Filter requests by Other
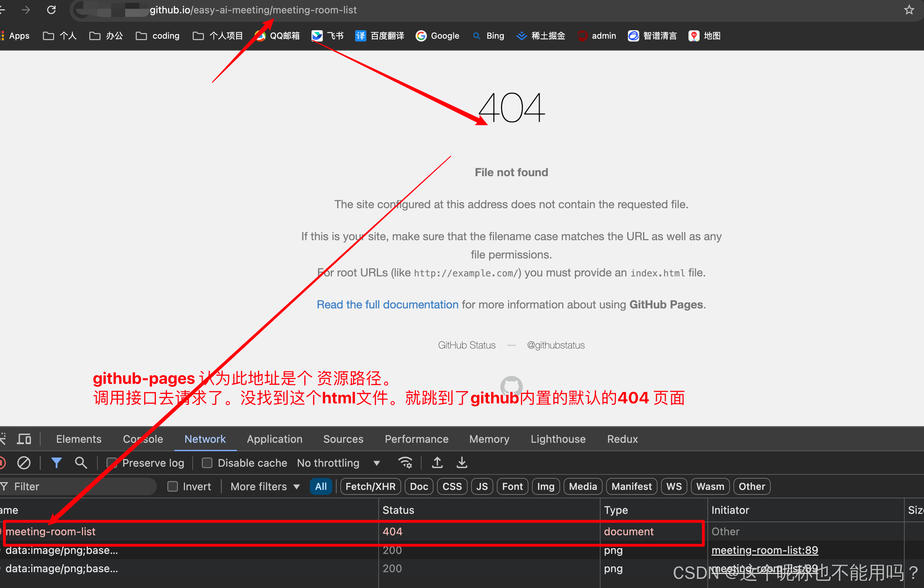The image size is (924, 588). click(x=752, y=486)
